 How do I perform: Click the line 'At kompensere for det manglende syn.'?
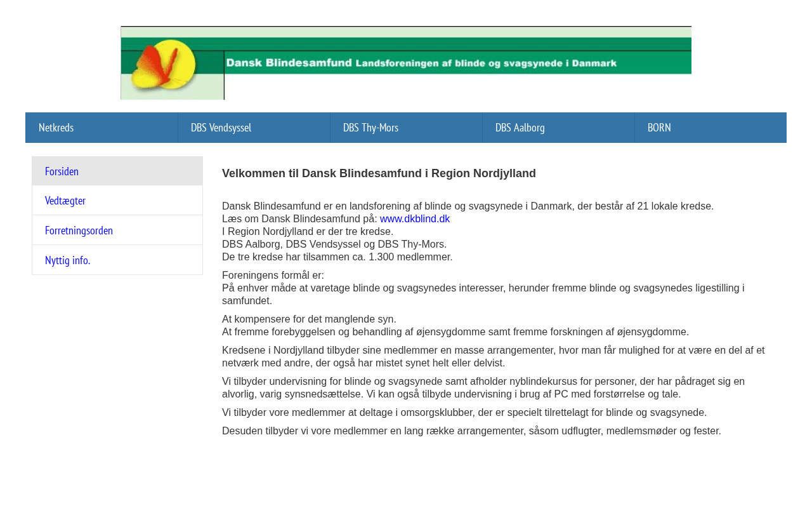[x=309, y=319]
